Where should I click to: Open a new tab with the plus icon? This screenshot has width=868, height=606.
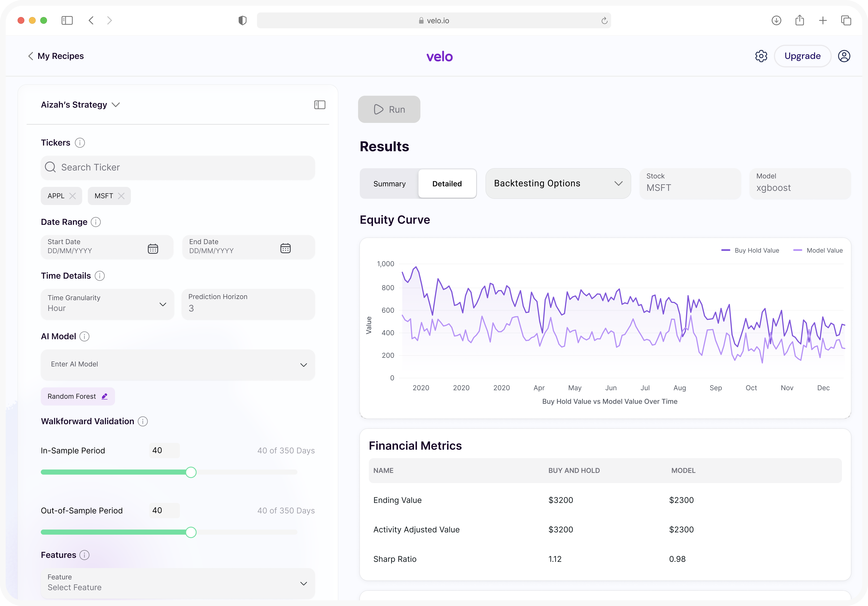click(823, 20)
